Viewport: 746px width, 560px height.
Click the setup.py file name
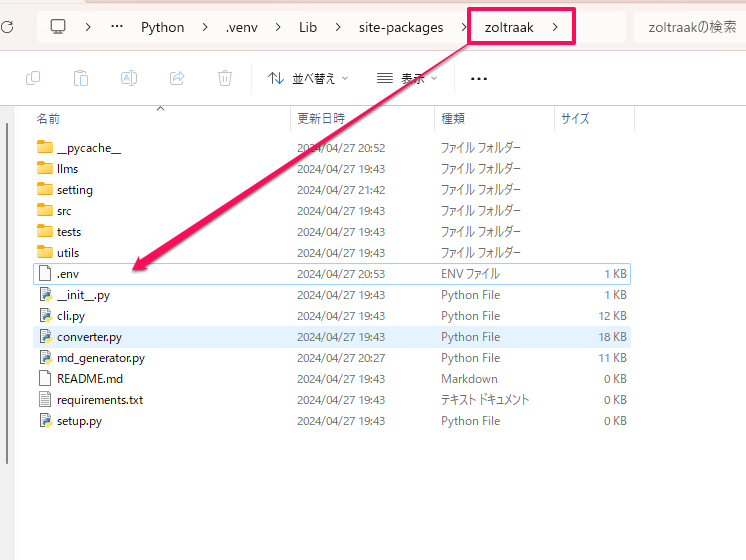coord(79,422)
